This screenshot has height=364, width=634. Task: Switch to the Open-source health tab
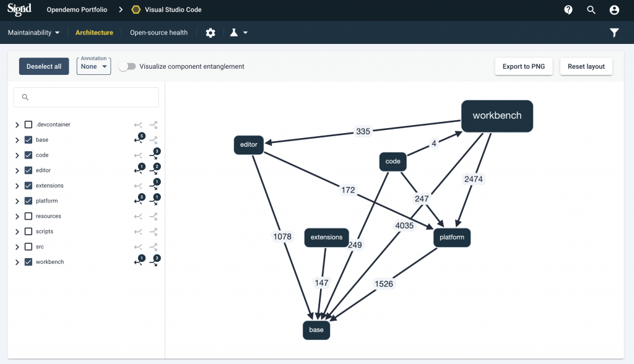(x=159, y=33)
